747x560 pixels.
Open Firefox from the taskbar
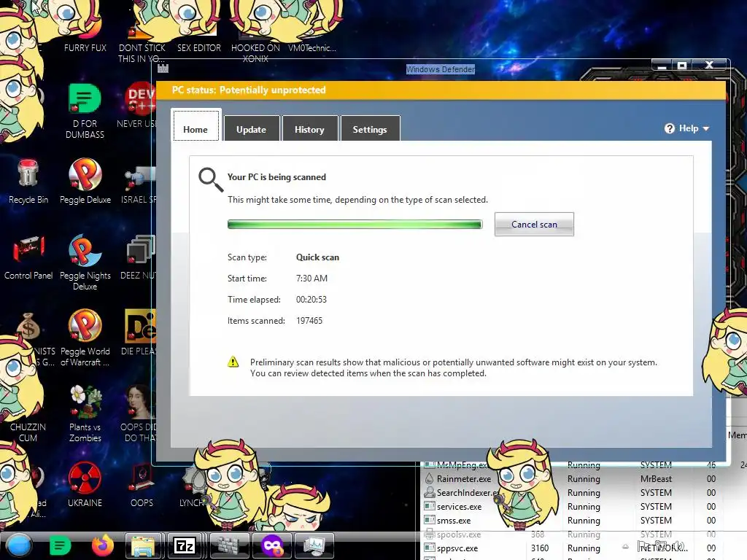102,545
